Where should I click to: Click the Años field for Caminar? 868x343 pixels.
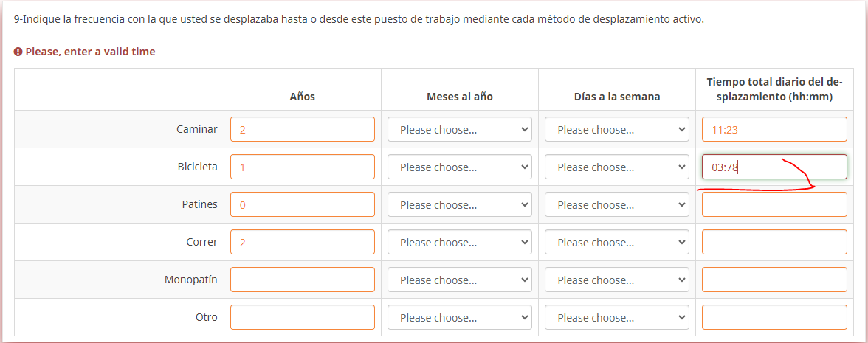pyautogui.click(x=302, y=129)
